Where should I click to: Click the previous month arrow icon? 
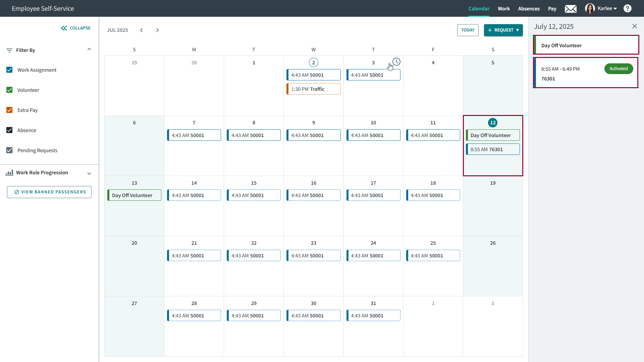coord(142,30)
